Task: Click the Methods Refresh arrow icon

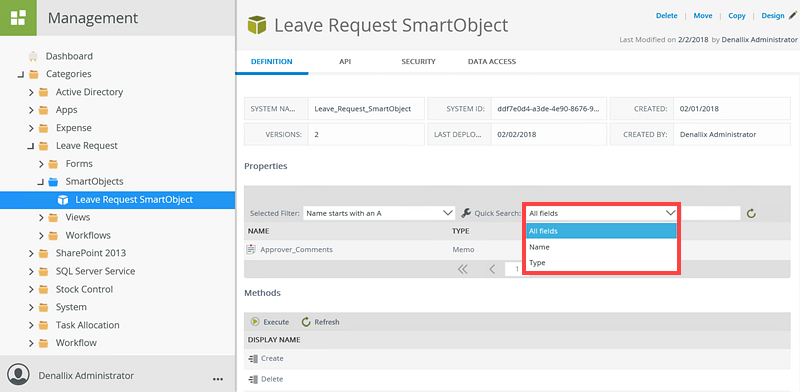Action: pyautogui.click(x=306, y=322)
